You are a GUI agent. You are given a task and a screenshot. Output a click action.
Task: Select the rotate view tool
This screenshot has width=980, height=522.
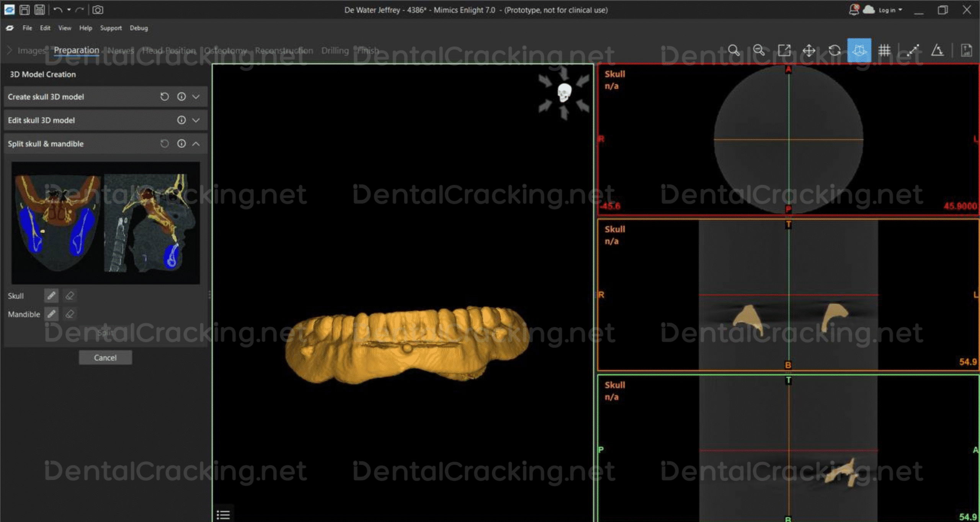point(834,51)
